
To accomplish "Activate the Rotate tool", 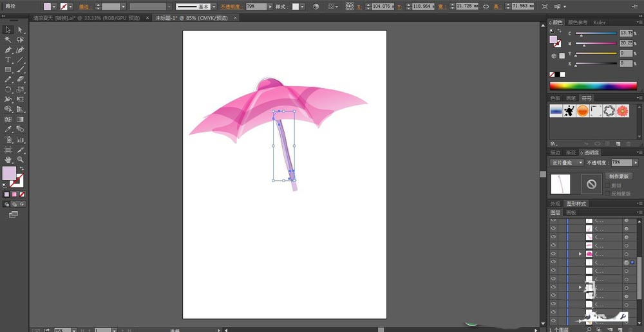I will (x=8, y=89).
